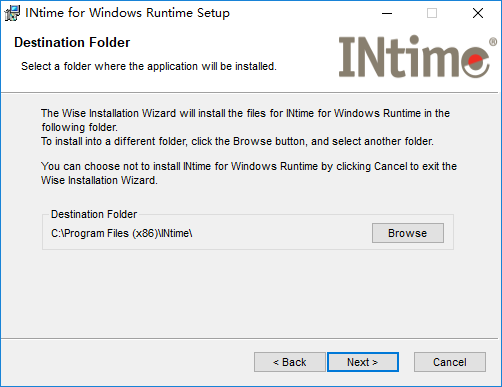This screenshot has height=387, width=502.
Task: Click the bold Destination Folder heading
Action: click(x=72, y=43)
